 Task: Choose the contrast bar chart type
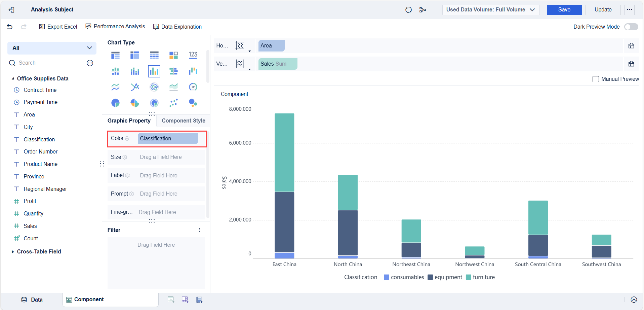(173, 71)
